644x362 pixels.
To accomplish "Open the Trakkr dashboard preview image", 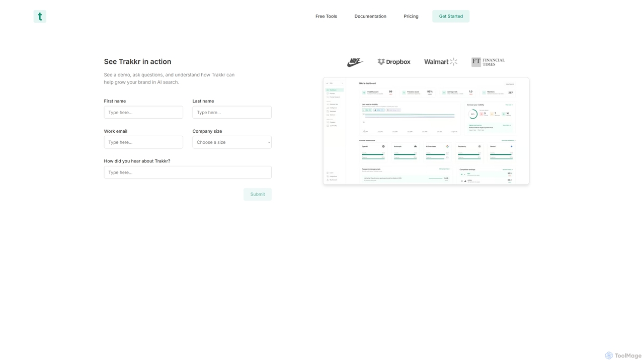I will coord(426,131).
